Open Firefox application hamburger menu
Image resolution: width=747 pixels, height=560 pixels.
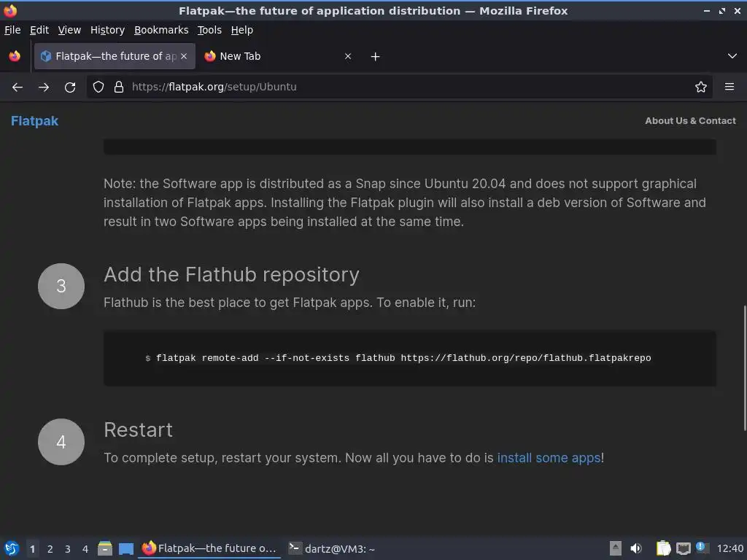tap(729, 87)
